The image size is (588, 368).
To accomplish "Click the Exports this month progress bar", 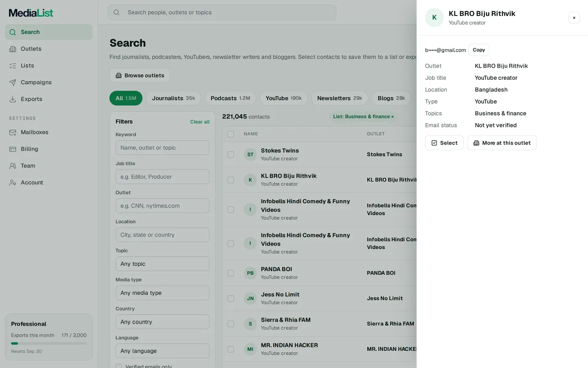I will [x=49, y=343].
